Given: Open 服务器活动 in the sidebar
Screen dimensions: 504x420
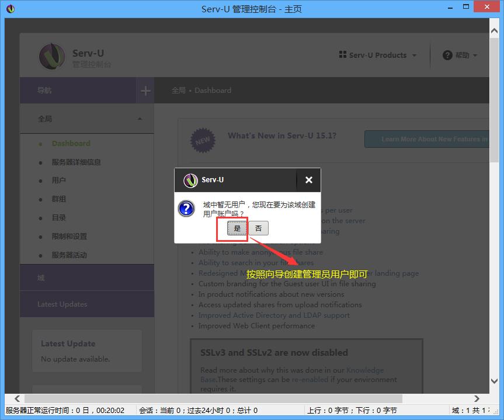Looking at the screenshot, I should (69, 255).
